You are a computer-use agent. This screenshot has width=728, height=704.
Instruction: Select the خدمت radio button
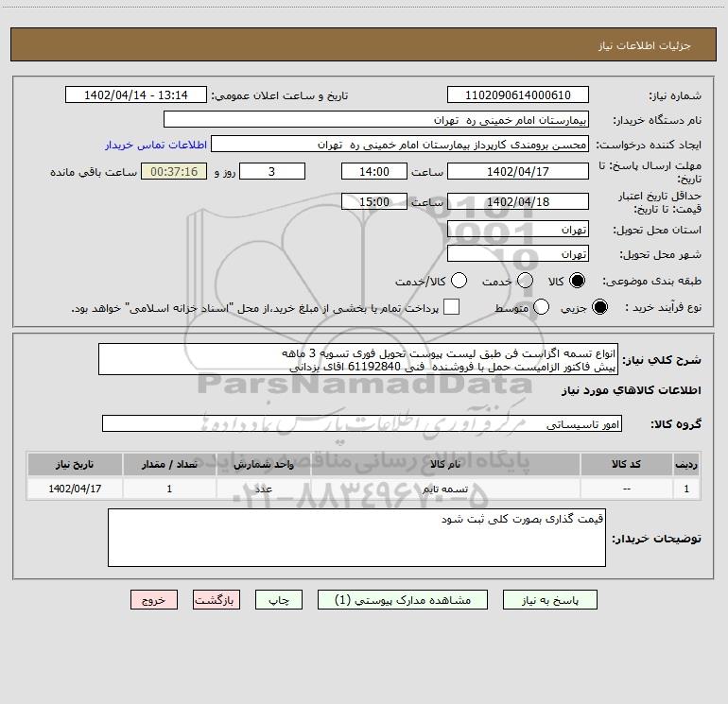[x=525, y=281]
